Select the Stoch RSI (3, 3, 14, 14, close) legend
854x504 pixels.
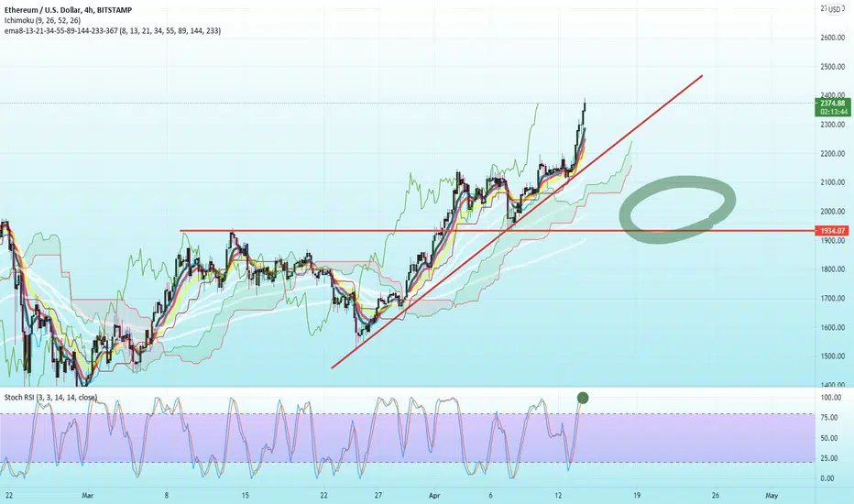click(x=50, y=397)
